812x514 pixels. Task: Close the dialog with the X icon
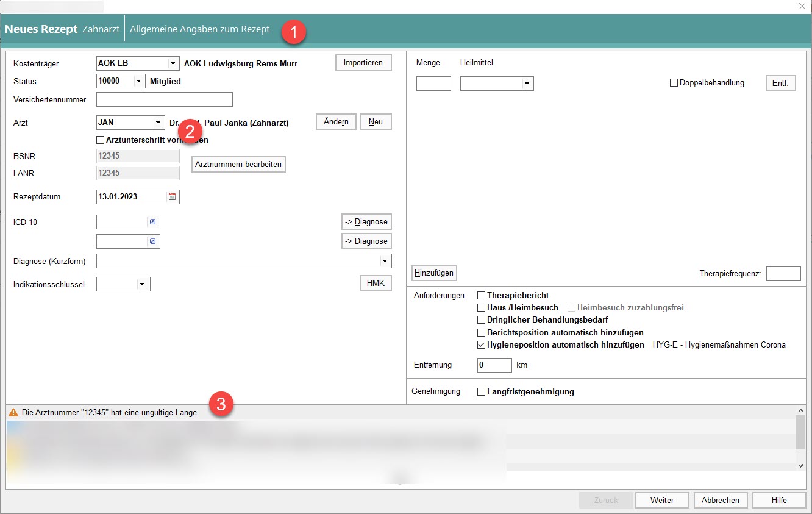pos(802,6)
